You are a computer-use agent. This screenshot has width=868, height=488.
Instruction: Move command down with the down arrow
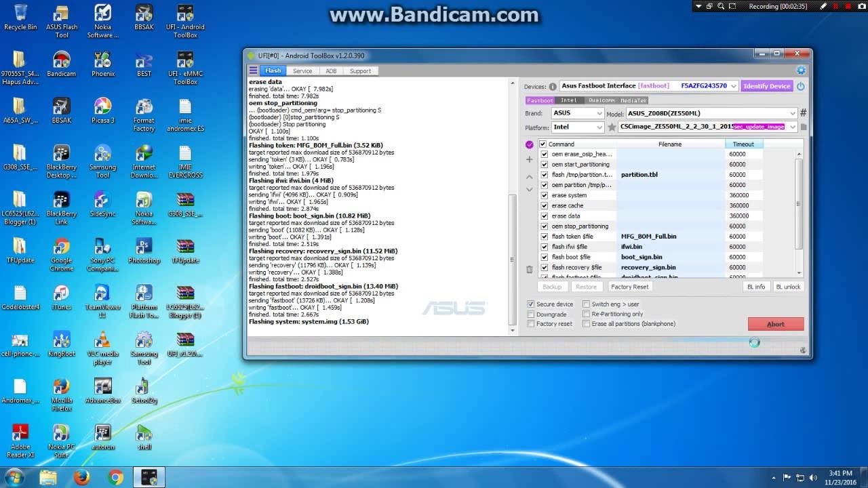[530, 189]
